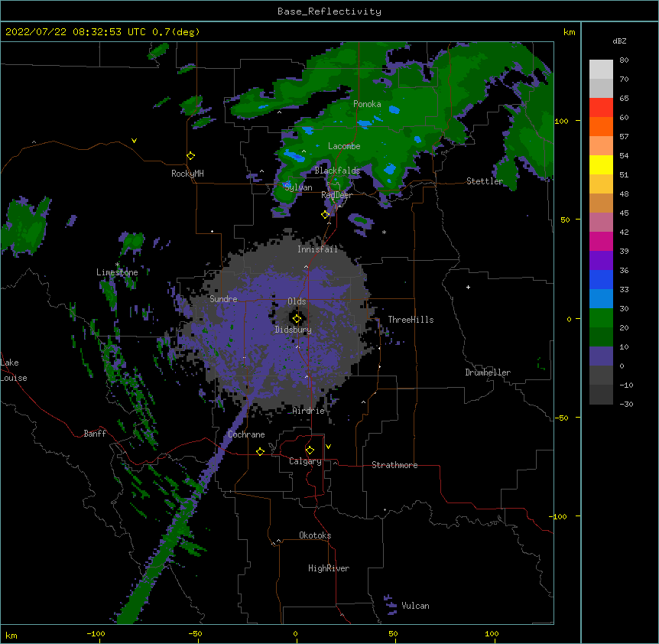Viewport: 659px width, 644px height.
Task: Click the RockyMH label
Action: point(187,174)
